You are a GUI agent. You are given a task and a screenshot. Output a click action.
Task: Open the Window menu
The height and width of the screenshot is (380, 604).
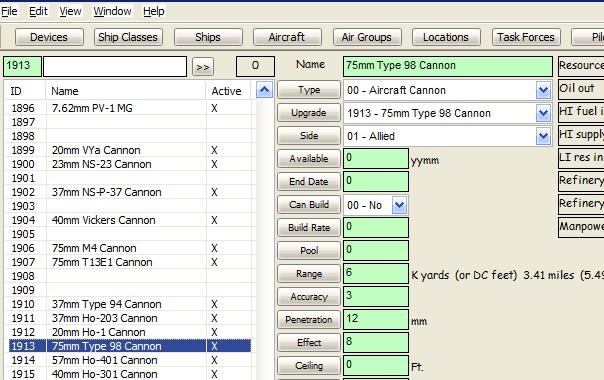[x=112, y=11]
